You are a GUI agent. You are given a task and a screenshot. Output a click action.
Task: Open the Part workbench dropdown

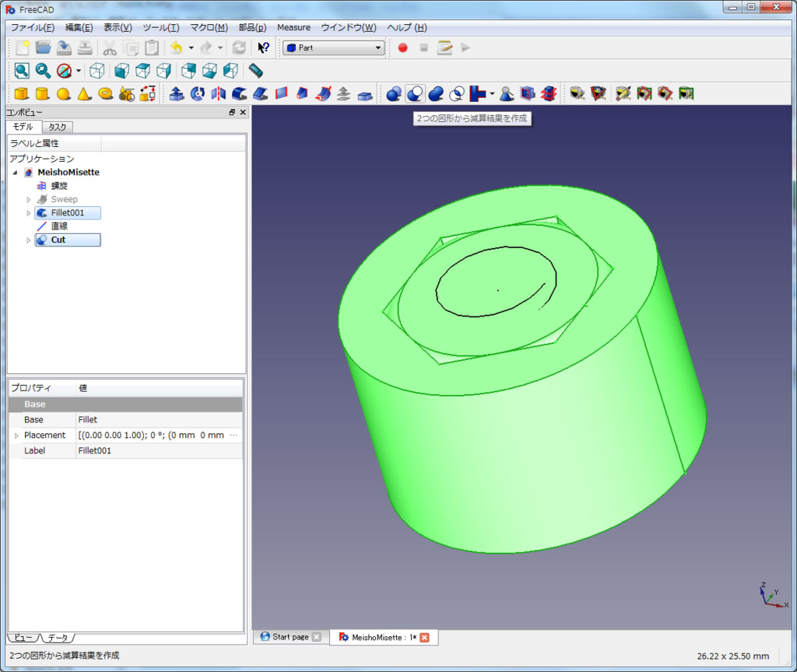click(333, 47)
